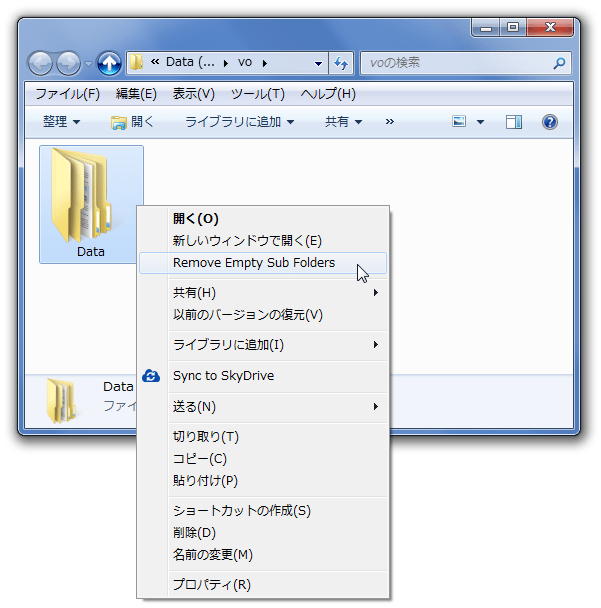Choose コピー(C) in context menu

[263, 459]
